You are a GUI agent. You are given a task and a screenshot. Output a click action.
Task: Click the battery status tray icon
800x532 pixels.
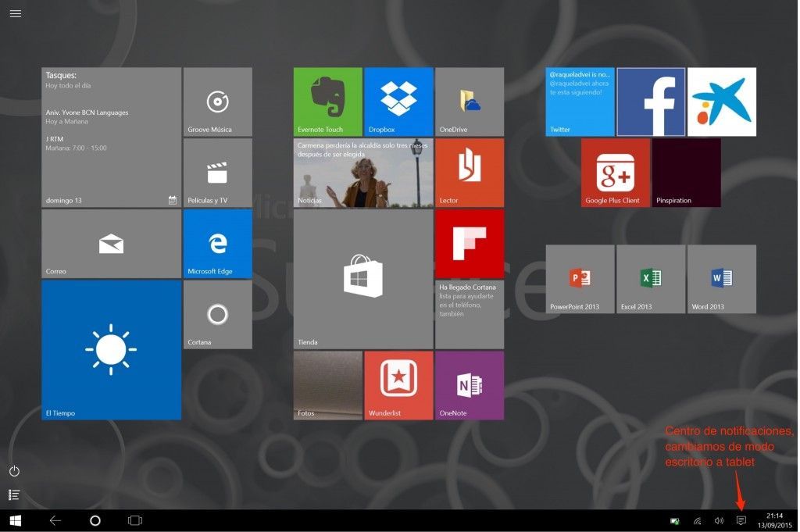coord(674,521)
